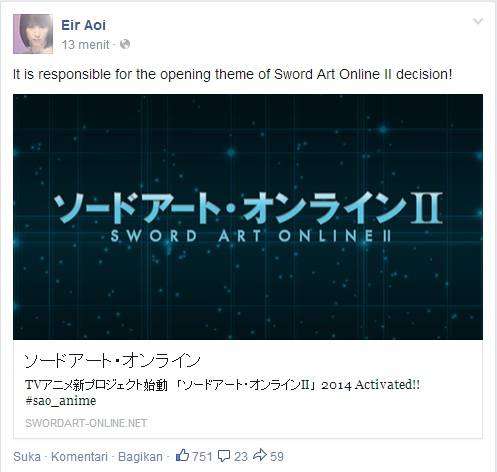Click the Suka like button
The height and width of the screenshot is (472, 497).
tap(27, 457)
